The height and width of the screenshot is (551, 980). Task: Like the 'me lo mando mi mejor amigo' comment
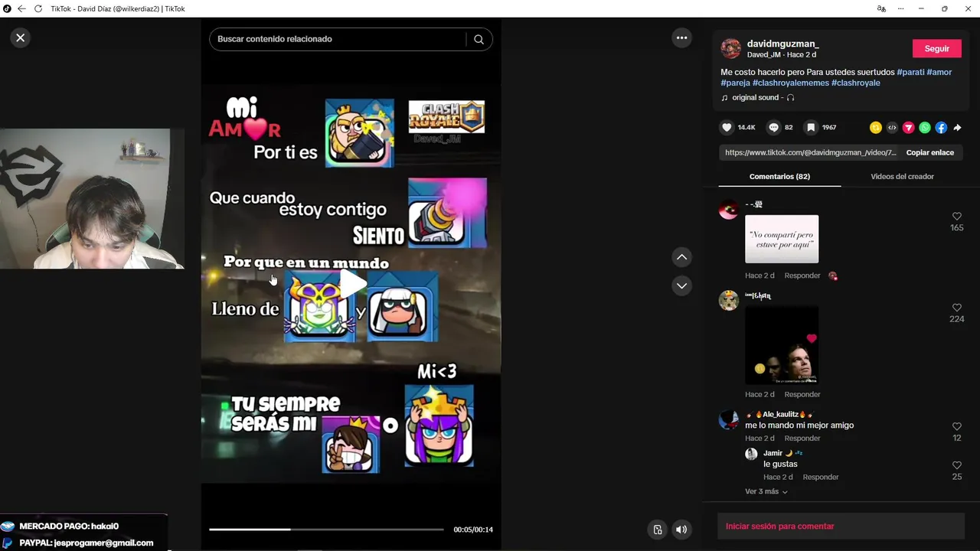(956, 426)
